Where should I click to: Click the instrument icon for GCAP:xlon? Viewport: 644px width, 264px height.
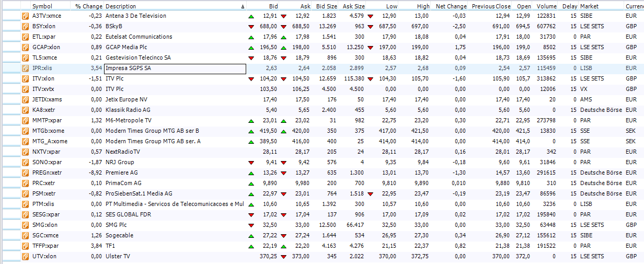[x=25, y=47]
